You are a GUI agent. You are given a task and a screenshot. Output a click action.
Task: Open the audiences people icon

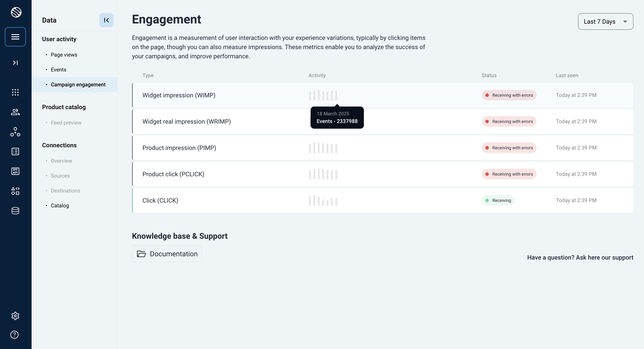pyautogui.click(x=15, y=112)
